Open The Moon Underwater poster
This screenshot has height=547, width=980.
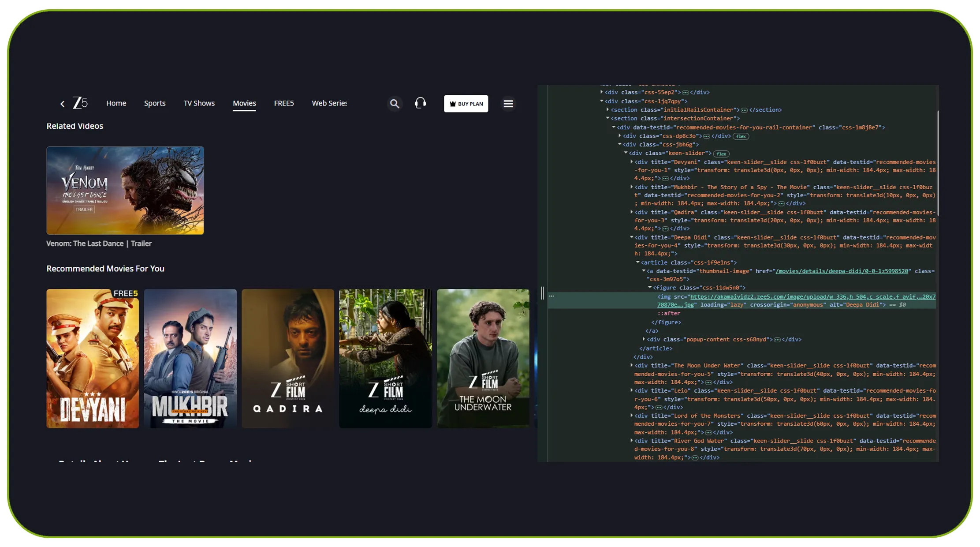point(483,359)
